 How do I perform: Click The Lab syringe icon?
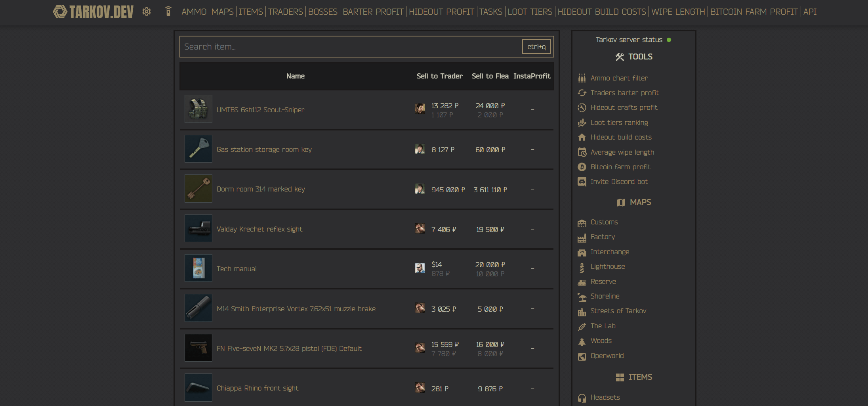click(x=582, y=327)
